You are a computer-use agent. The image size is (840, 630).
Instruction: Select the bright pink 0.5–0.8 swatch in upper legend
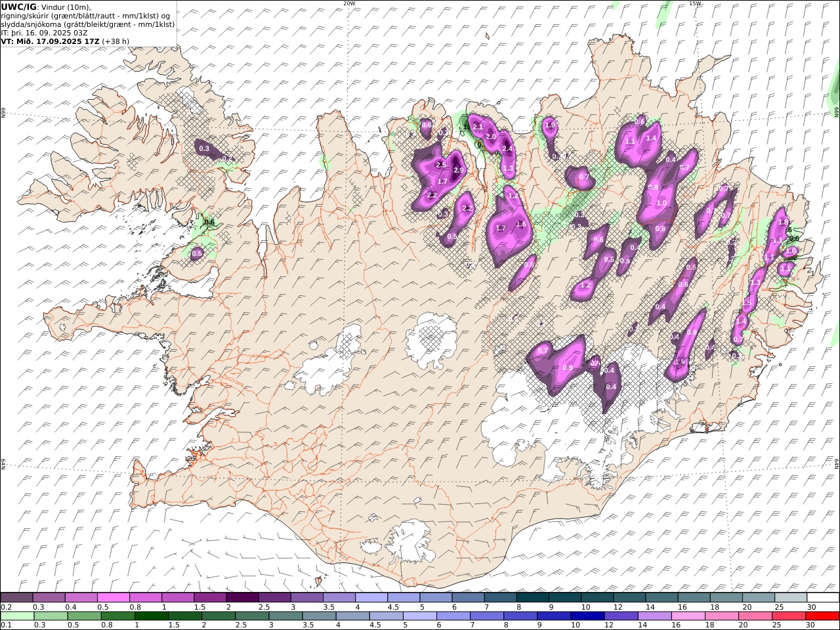114,597
